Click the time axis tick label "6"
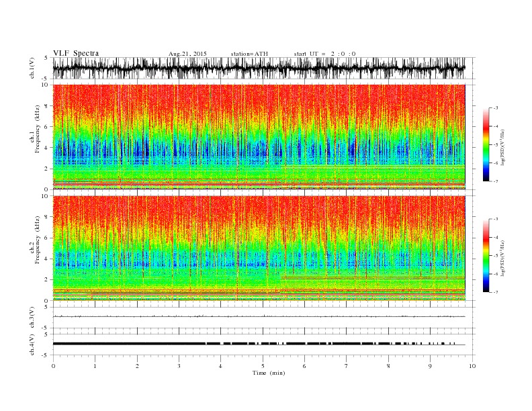Viewport: 532px width, 411px height. click(x=304, y=366)
